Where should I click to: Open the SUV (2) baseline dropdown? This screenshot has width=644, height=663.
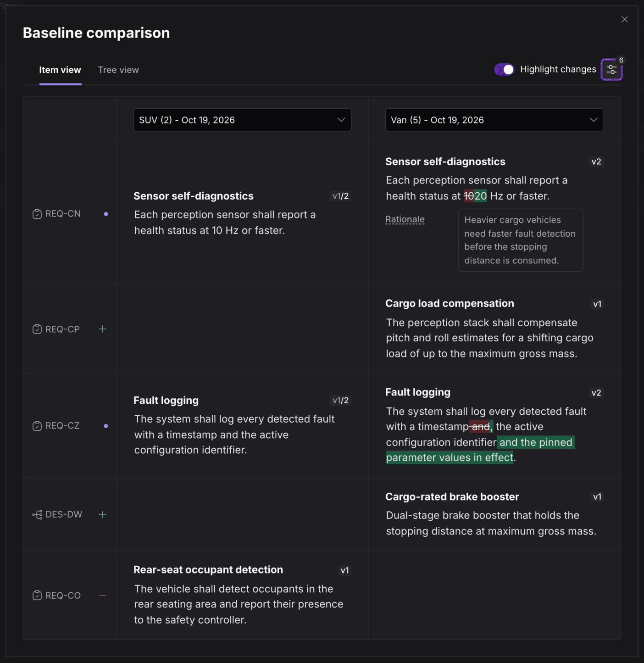pos(242,120)
